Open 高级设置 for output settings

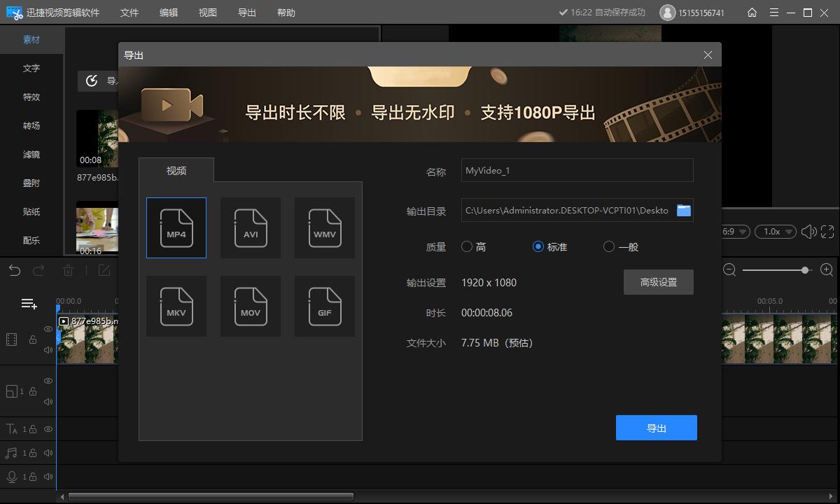[658, 281]
